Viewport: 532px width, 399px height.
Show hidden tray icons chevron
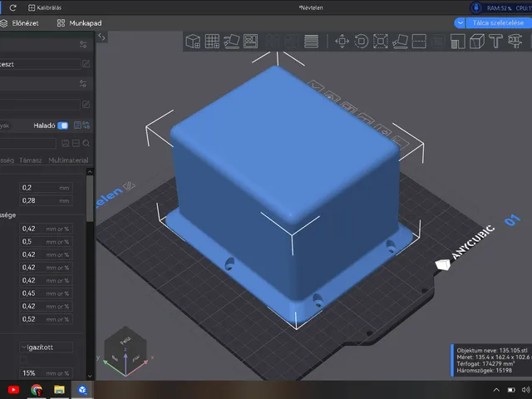pos(496,390)
